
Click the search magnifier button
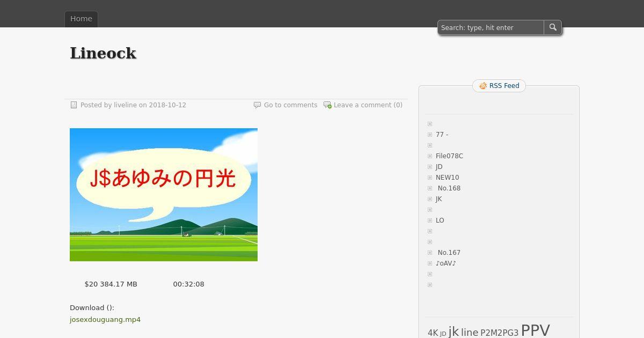pyautogui.click(x=553, y=27)
